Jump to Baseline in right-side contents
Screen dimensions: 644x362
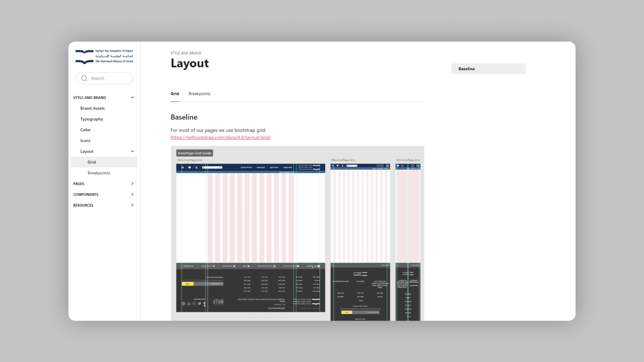tap(466, 69)
